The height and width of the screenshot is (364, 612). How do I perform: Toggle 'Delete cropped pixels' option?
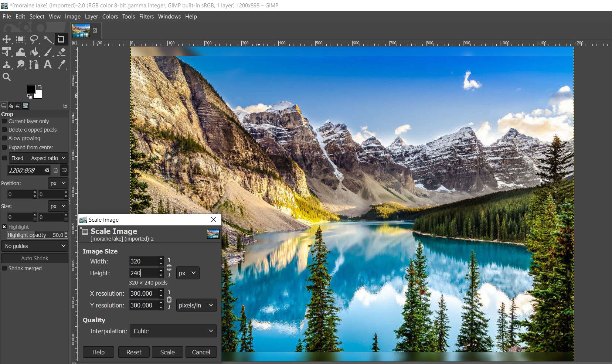coord(4,130)
